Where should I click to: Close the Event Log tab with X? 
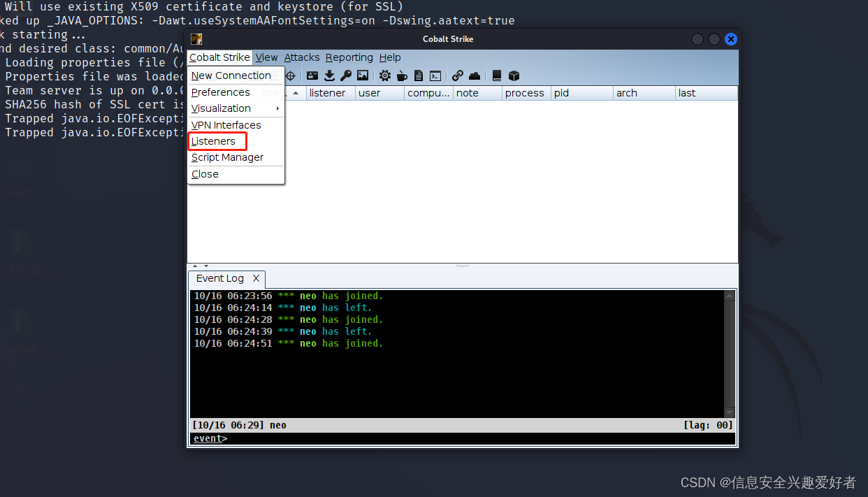(256, 278)
